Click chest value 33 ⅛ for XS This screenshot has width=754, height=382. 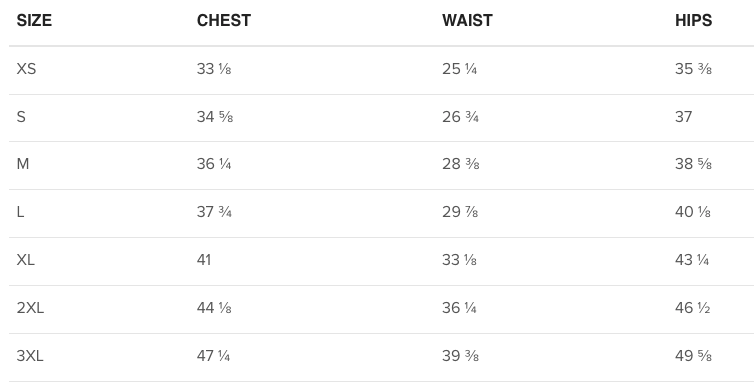click(x=214, y=69)
